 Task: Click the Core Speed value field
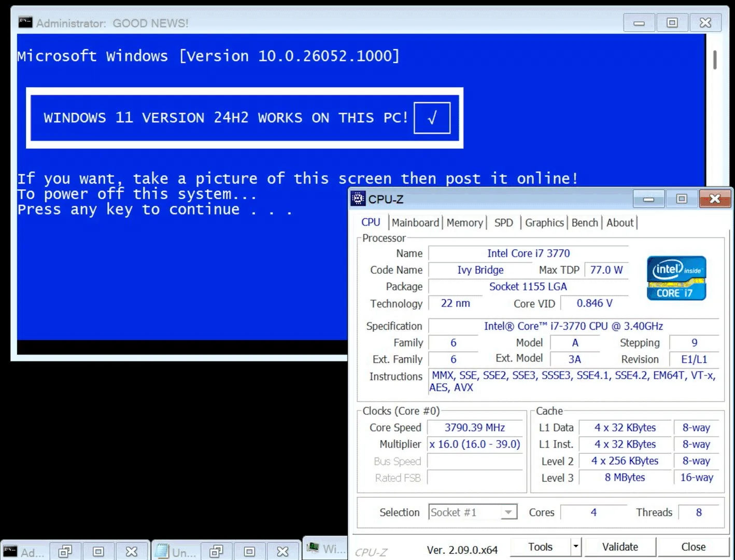[474, 427]
